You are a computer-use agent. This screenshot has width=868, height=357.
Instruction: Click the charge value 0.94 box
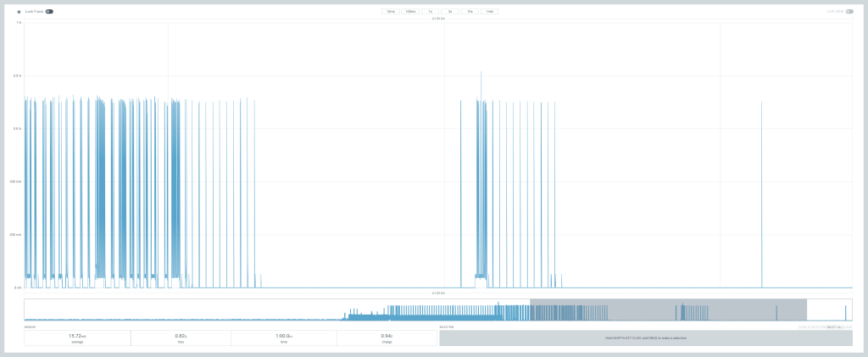(387, 337)
